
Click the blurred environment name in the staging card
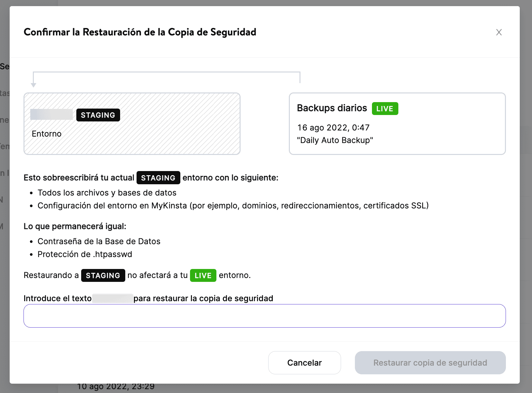(x=52, y=115)
